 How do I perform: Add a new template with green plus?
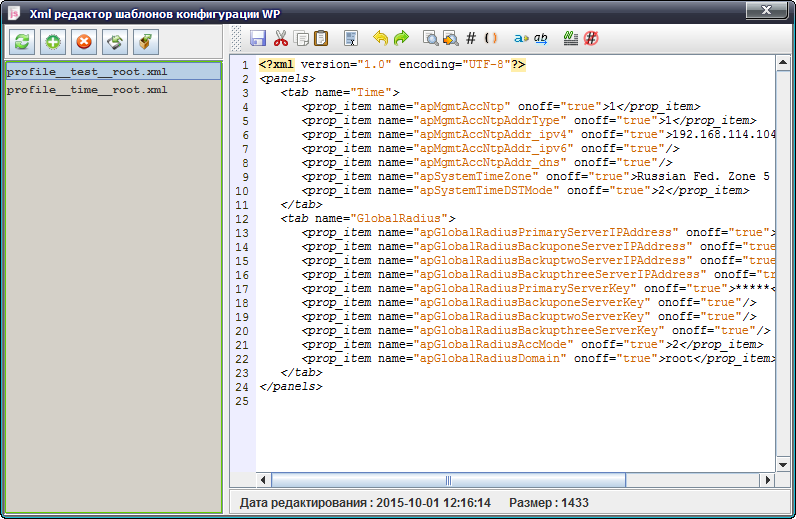52,42
